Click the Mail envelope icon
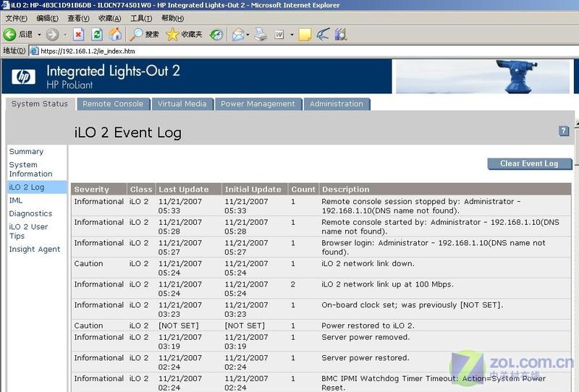 [x=238, y=35]
